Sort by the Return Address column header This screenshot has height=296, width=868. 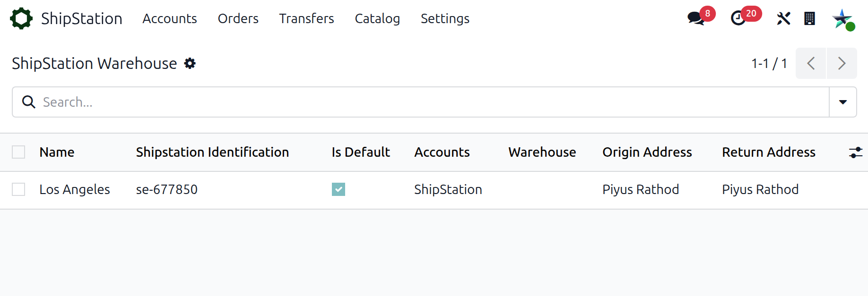click(769, 152)
